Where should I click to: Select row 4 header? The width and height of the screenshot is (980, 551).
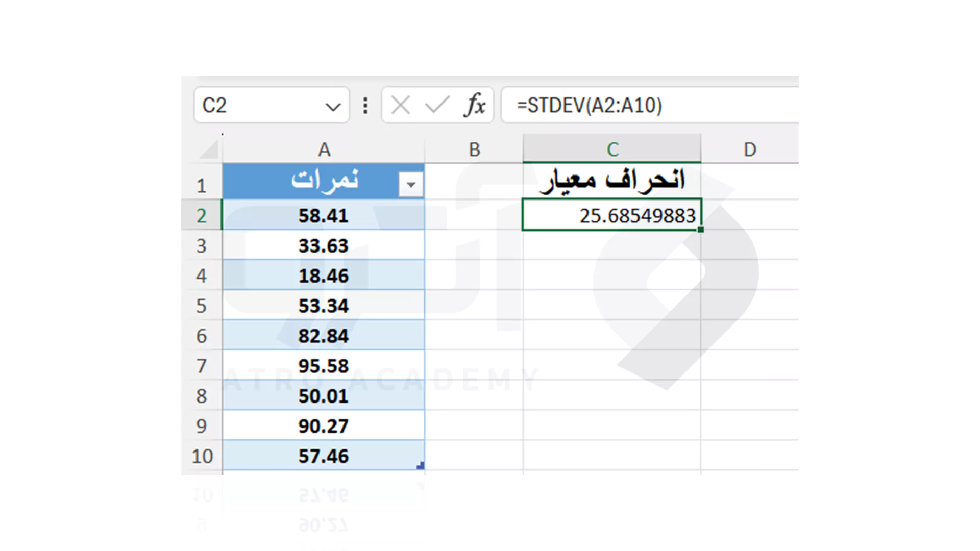tap(202, 275)
